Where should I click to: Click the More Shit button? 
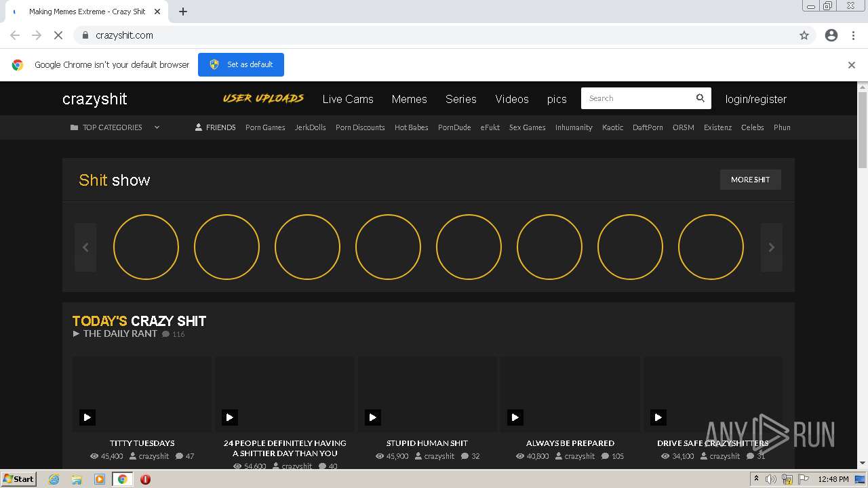tap(751, 180)
